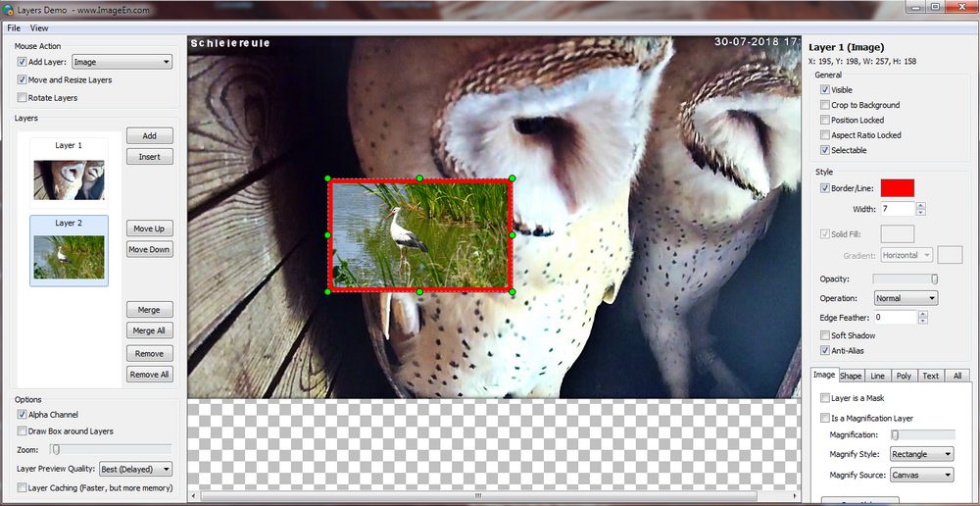Click the Merge button
Image resolution: width=980 pixels, height=506 pixels.
click(x=149, y=310)
